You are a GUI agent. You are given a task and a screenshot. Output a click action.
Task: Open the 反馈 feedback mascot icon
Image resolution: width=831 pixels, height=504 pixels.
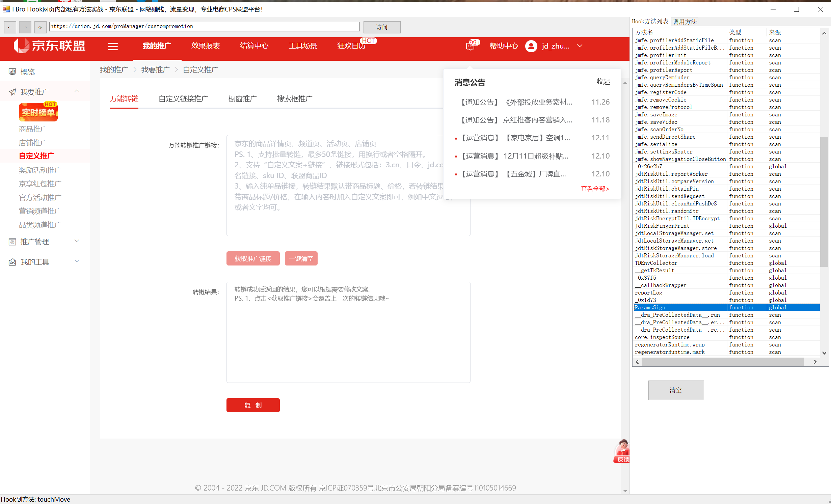tap(622, 451)
